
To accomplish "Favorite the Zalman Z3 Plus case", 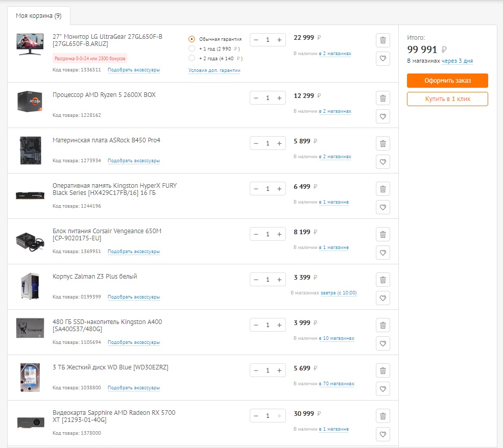I will coord(382,298).
